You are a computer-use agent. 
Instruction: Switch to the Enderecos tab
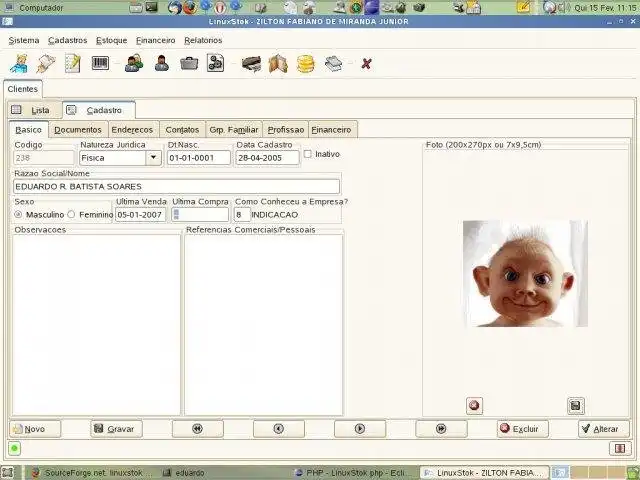132,130
